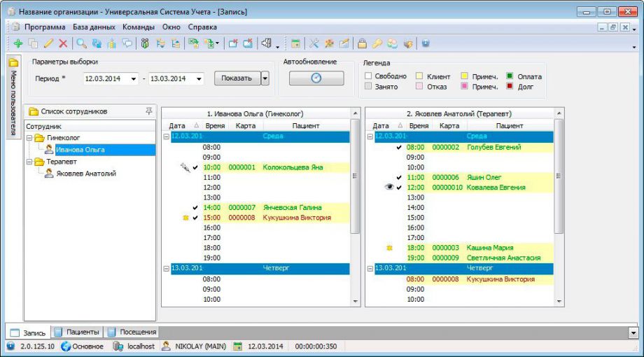
Task: Open the period start date dropdown
Action: coord(134,78)
